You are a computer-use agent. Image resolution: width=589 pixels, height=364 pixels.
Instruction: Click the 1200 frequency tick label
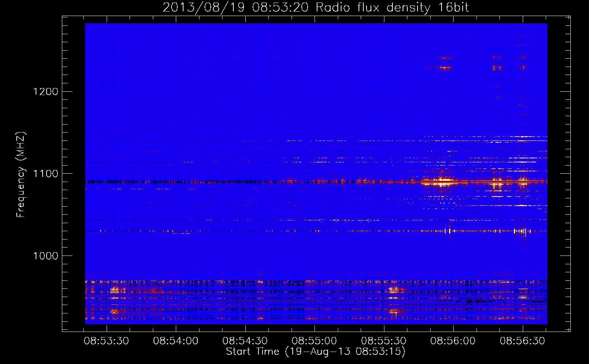(x=46, y=91)
